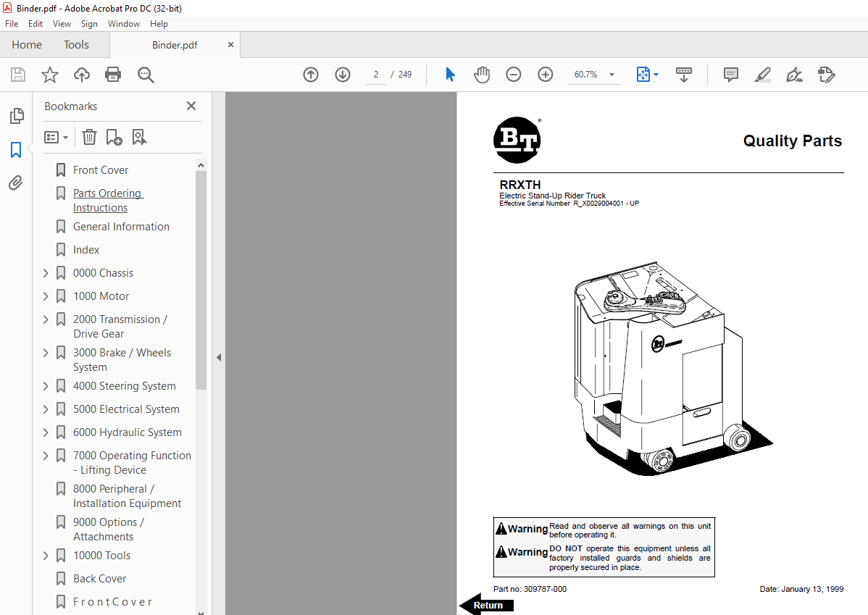Viewport: 868px width, 615px height.
Task: Click the bookmarks panel vertical scrollbar
Action: (x=201, y=280)
